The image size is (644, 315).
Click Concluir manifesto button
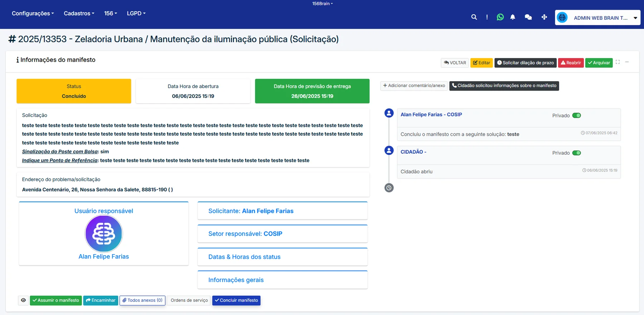point(236,300)
